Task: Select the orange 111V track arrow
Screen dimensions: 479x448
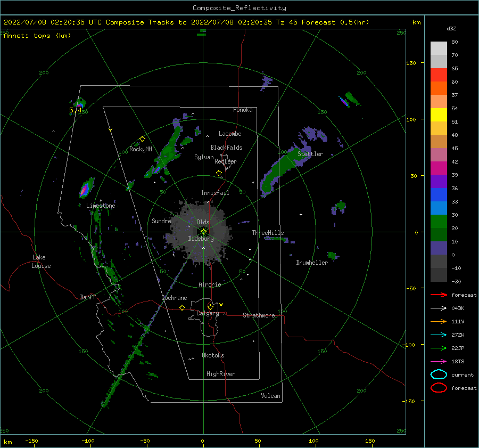Action: click(439, 321)
